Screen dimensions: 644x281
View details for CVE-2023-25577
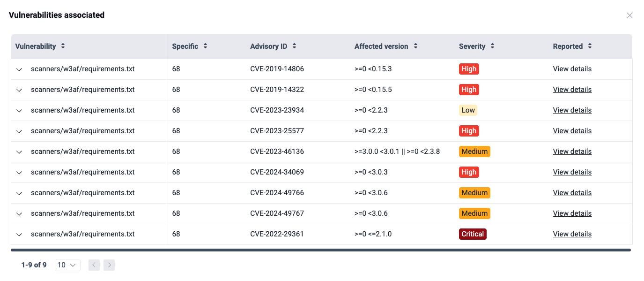tap(572, 130)
